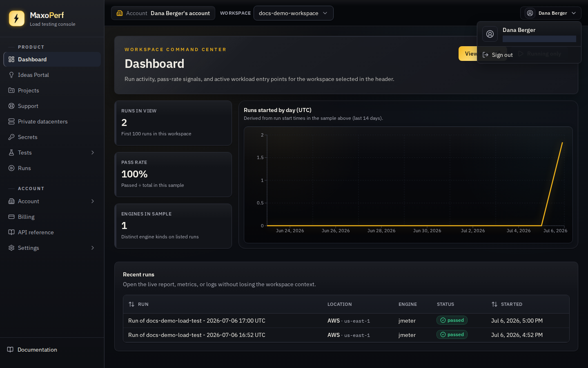Open the Support page
The height and width of the screenshot is (368, 588).
(x=52, y=106)
